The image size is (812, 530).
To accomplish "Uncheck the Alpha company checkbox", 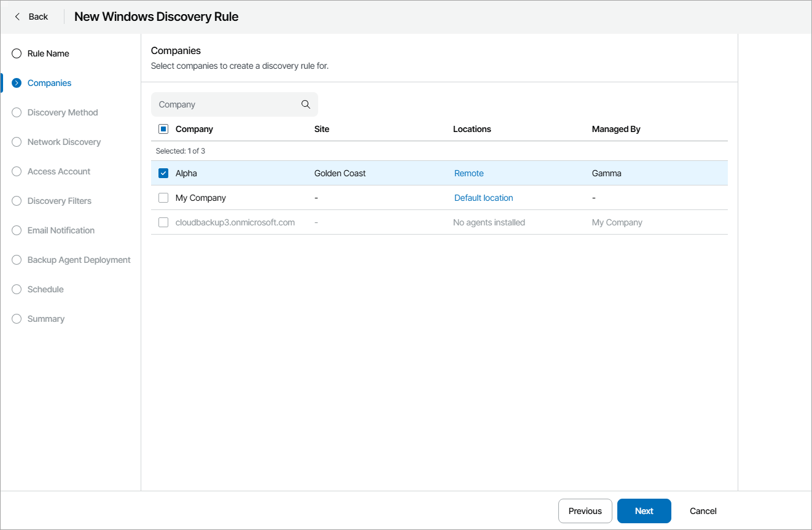I will pos(163,173).
